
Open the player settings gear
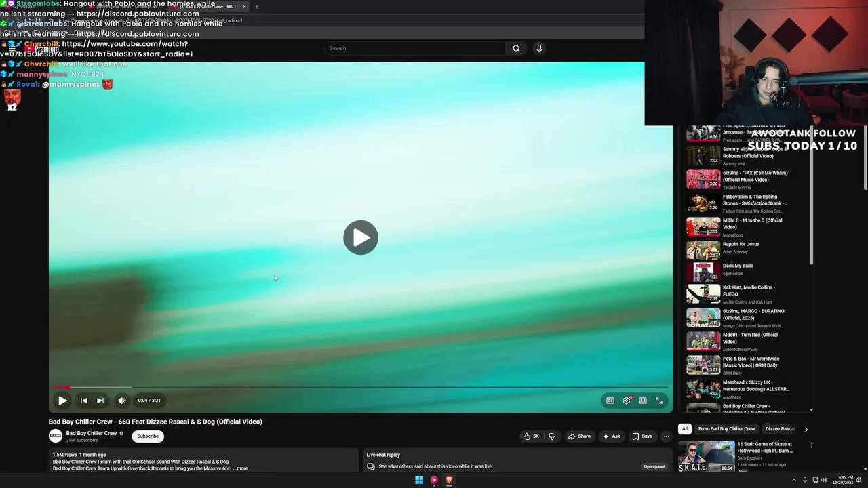pos(627,401)
